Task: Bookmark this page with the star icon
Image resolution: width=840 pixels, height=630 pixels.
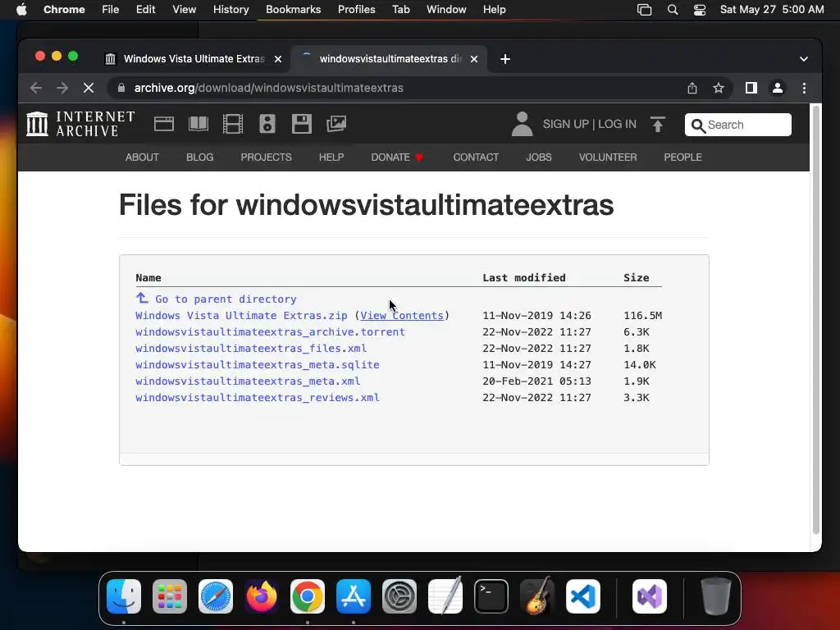Action: pyautogui.click(x=719, y=88)
